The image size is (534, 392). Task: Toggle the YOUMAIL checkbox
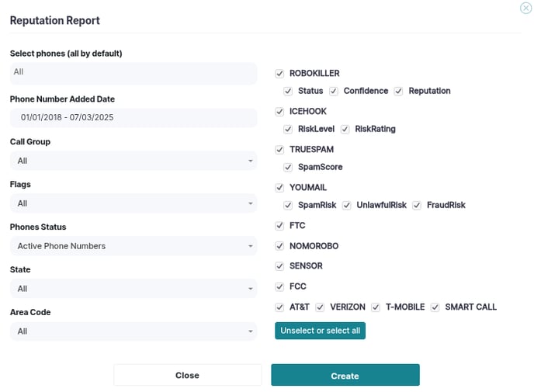pyautogui.click(x=279, y=188)
